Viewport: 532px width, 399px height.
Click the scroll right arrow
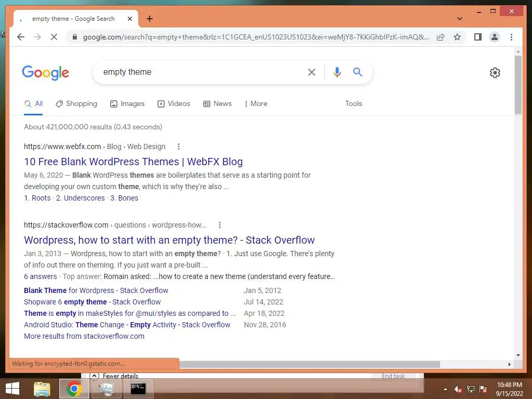pos(509,364)
